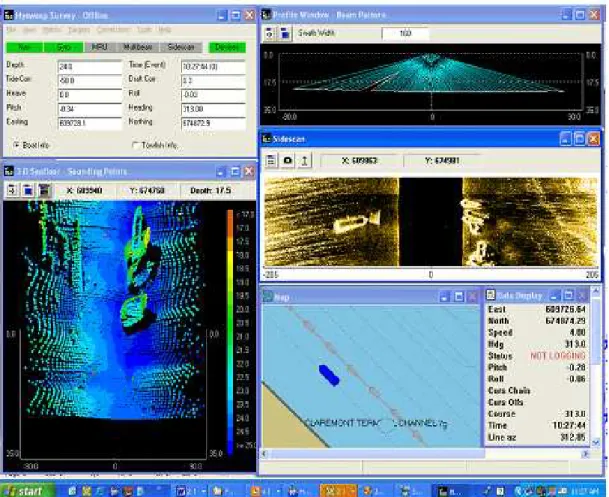
Task: Click the scroll down arrow in Data Display
Action: coord(596,442)
